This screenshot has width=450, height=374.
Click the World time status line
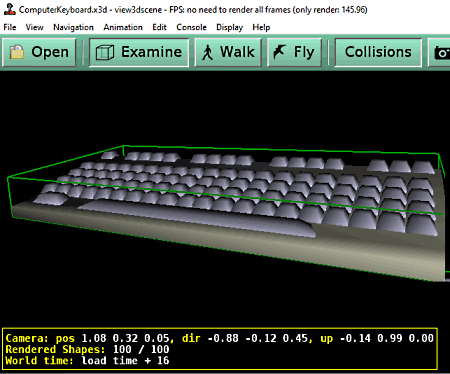click(x=87, y=361)
